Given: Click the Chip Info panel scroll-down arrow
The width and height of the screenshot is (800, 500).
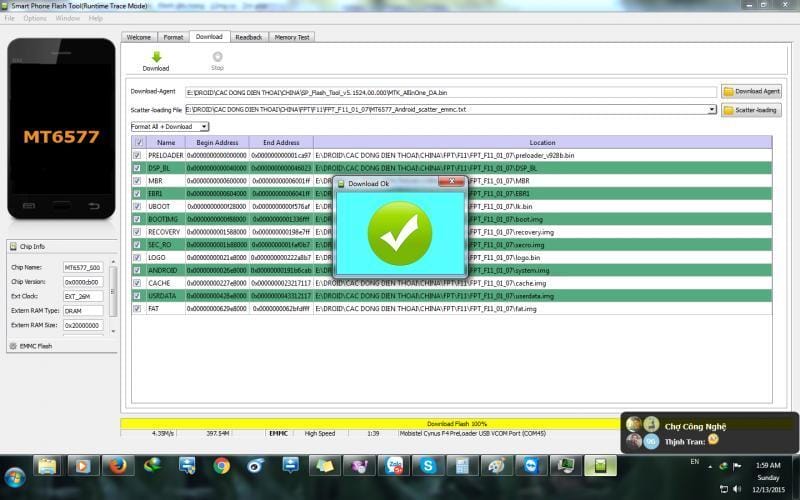Looking at the screenshot, I should pos(113,331).
